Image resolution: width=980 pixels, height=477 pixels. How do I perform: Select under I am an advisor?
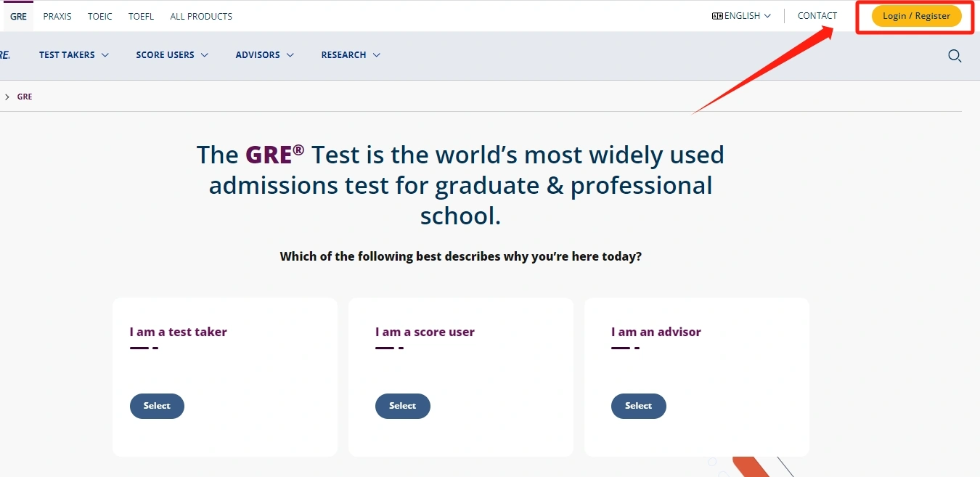coord(638,406)
